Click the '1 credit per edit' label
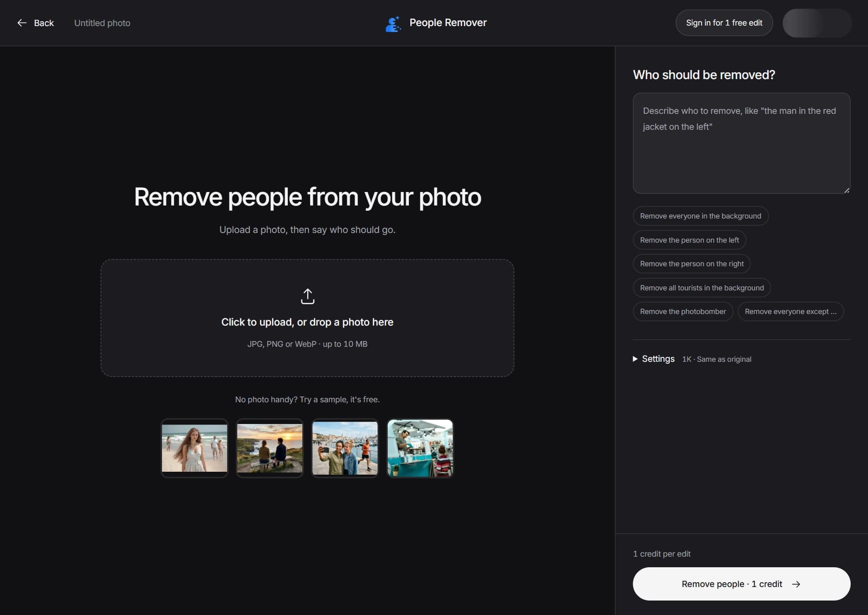 [x=662, y=554]
